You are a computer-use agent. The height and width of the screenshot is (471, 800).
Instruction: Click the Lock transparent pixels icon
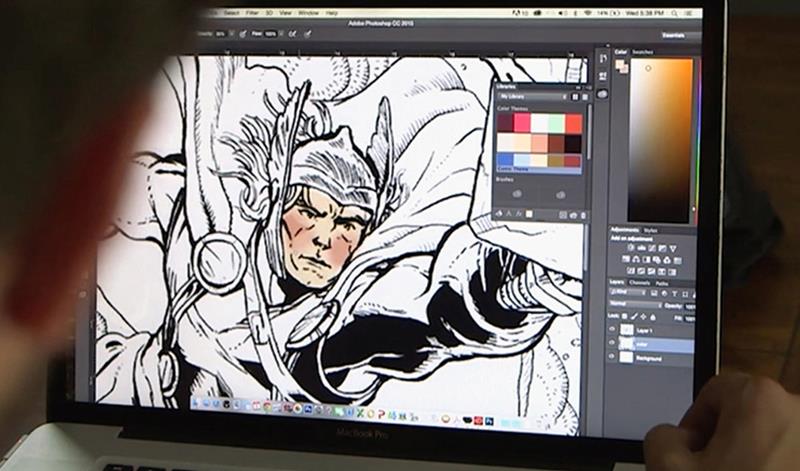[625, 317]
